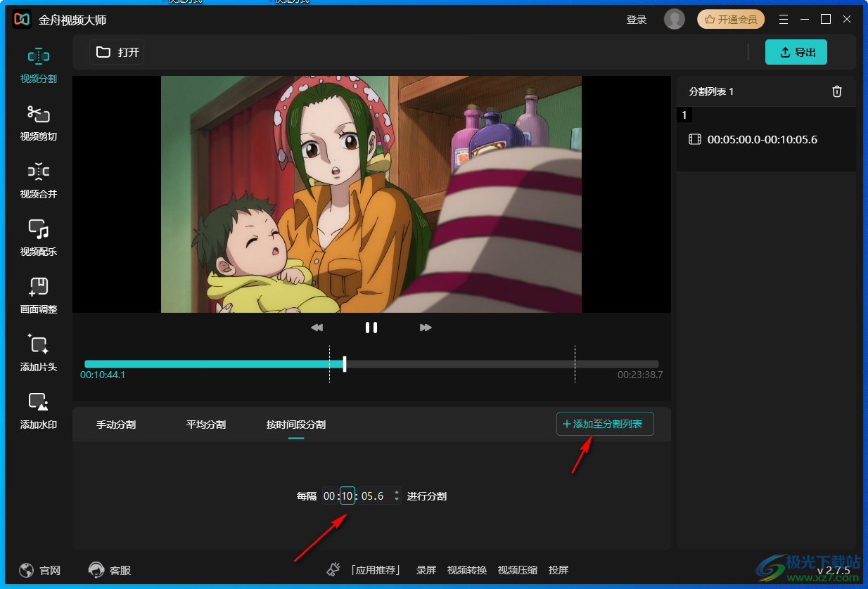Pause the video playback
Viewport: 868px width, 589px height.
coord(371,328)
